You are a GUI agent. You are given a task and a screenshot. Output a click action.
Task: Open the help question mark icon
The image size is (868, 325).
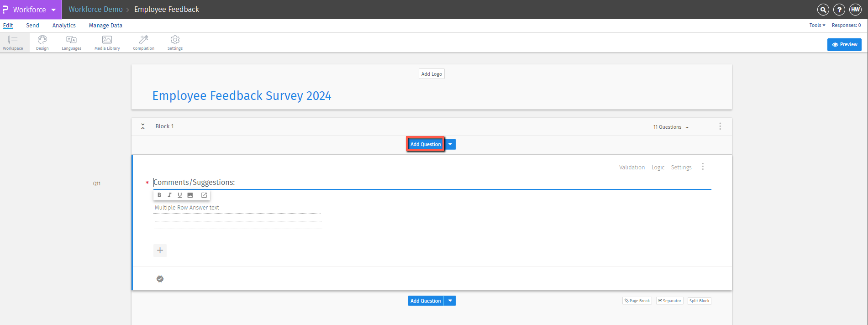pos(839,10)
